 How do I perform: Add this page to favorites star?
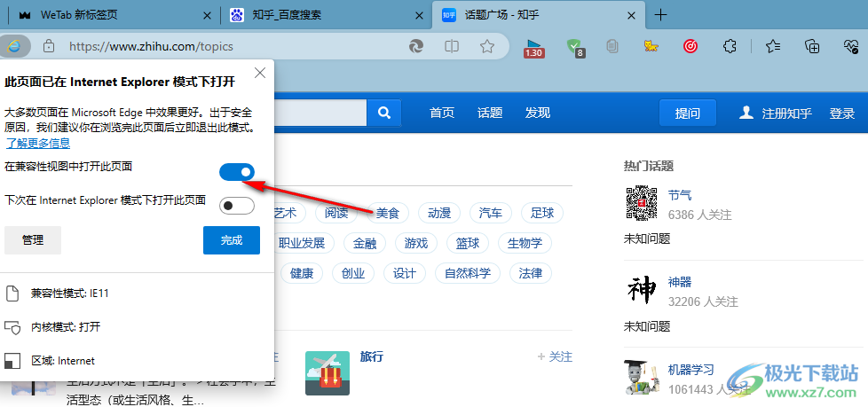tap(487, 46)
